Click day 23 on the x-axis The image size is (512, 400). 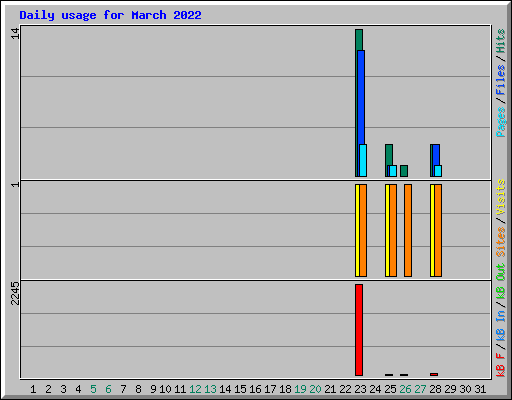coord(360,389)
